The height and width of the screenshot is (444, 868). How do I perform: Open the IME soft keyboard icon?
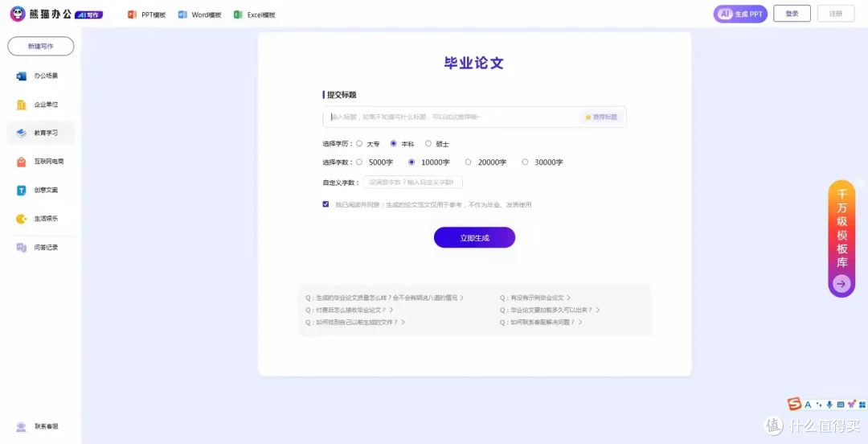tap(841, 405)
